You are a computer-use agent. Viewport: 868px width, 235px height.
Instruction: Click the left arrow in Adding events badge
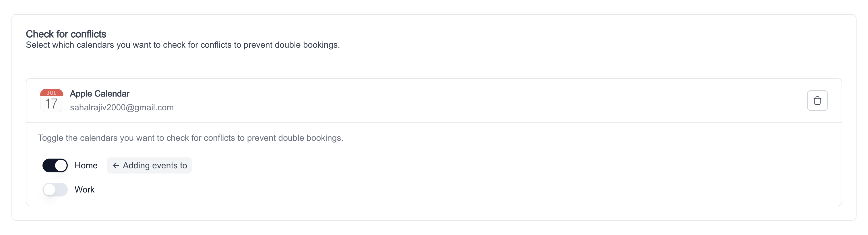point(116,165)
